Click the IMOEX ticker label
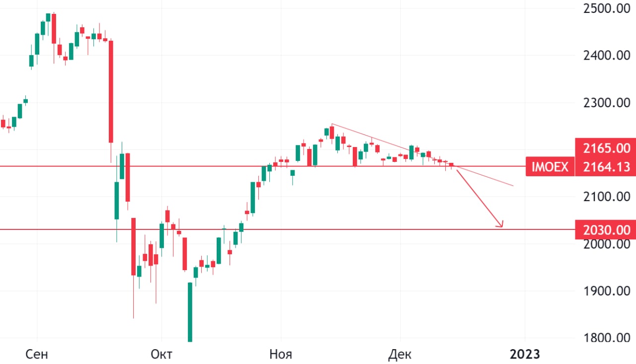The image size is (636, 364). [x=550, y=167]
